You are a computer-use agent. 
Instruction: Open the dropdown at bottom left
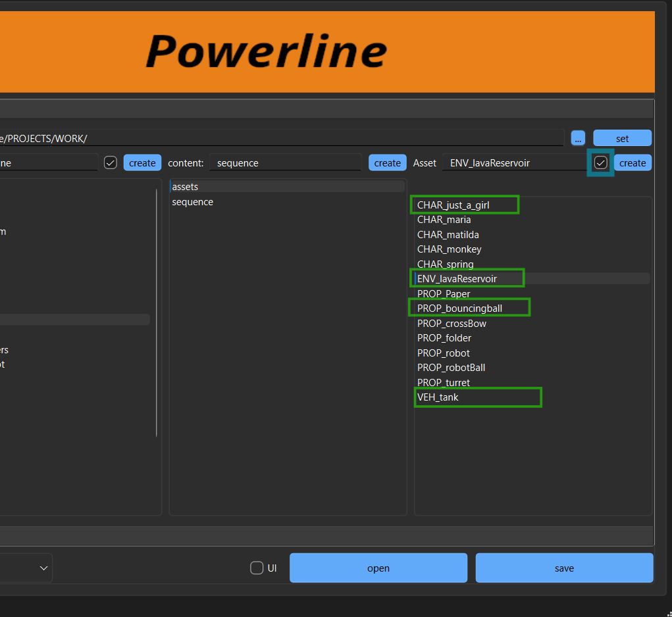click(26, 568)
